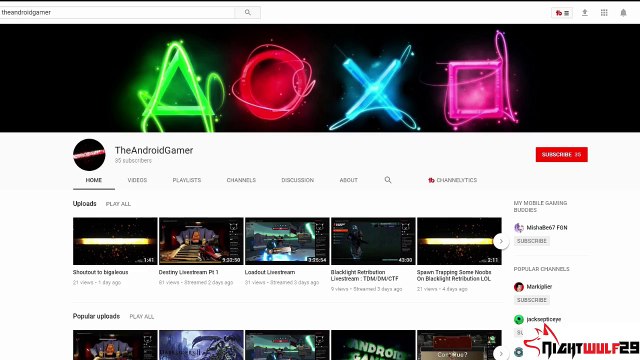Image resolution: width=640 pixels, height=360 pixels.
Task: Click the MishaBe67 FGN channel name
Action: coord(547,228)
